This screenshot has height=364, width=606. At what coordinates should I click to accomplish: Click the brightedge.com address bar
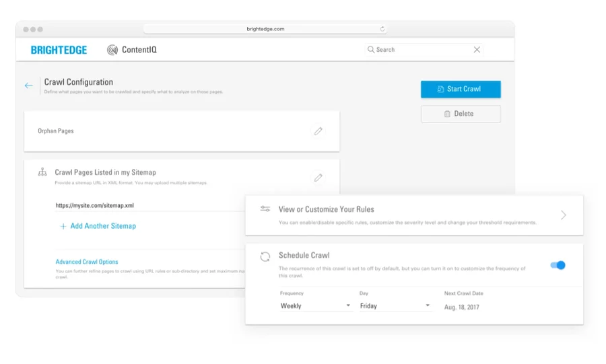coord(265,29)
